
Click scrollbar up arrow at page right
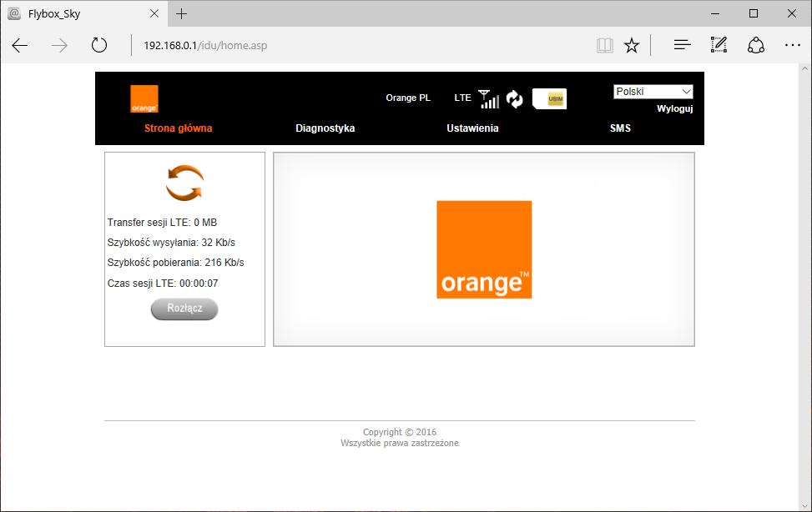click(804, 68)
